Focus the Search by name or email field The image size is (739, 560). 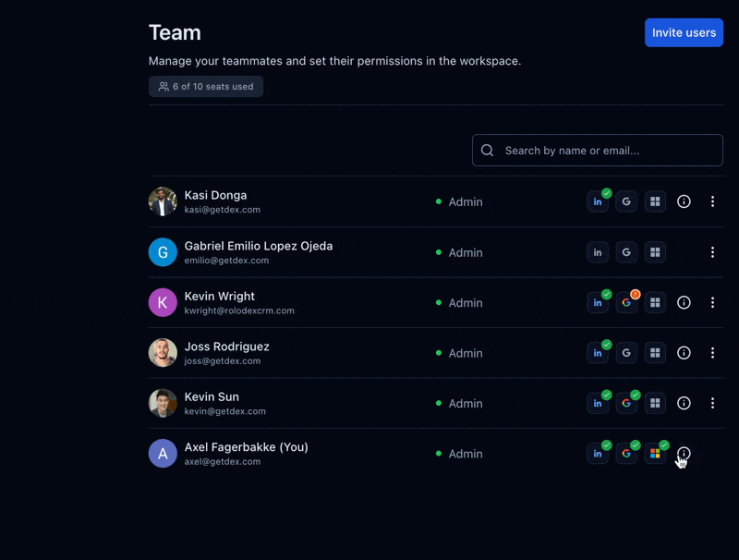click(x=597, y=151)
